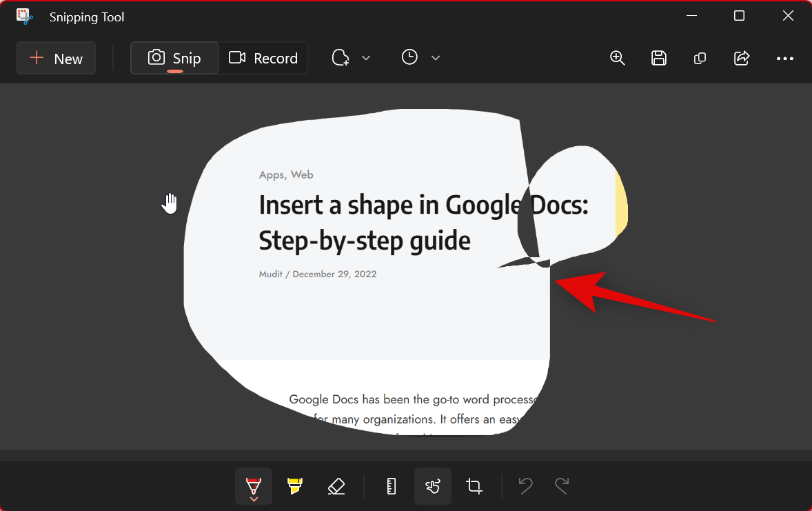The image size is (812, 511).
Task: Copy the snip to clipboard
Action: (x=700, y=59)
